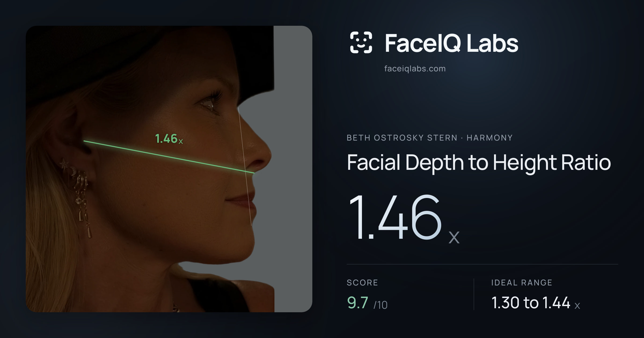Click the IDEAL RANGE label
This screenshot has height=338, width=644.
coord(522,282)
